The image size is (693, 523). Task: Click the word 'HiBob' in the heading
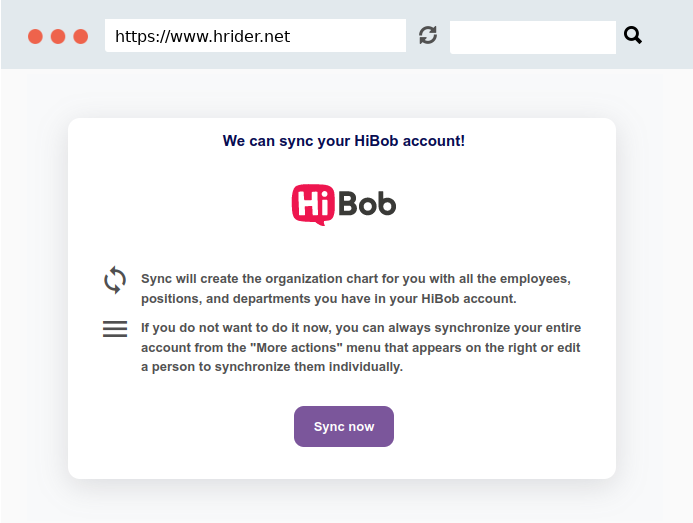click(376, 141)
